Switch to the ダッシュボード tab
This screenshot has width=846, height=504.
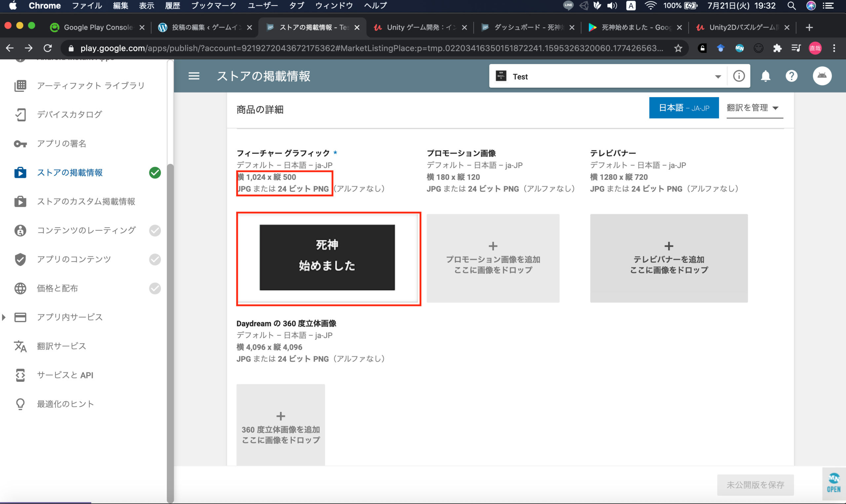pyautogui.click(x=527, y=27)
